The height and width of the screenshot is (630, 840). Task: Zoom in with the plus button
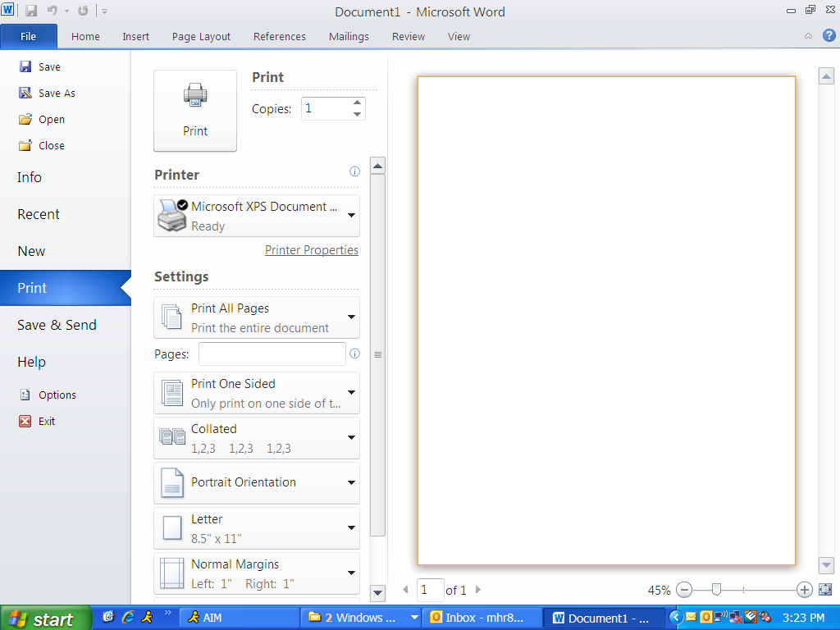coord(804,590)
